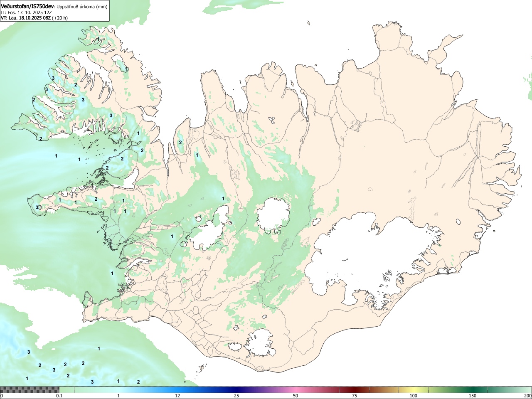Select the 'VT: Lau. 18.10.2025 08Z' line
532x399 pixels.
(25, 18)
